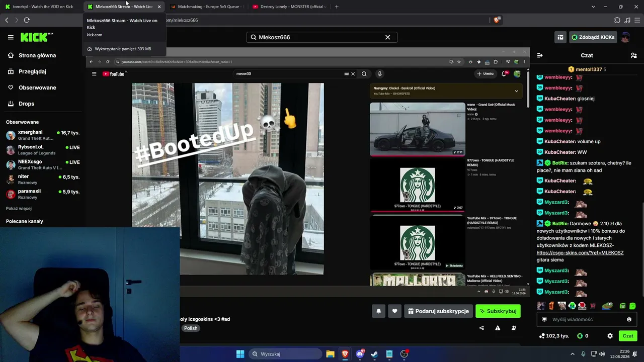The image size is (644, 362).
Task: Open the chat users list icon
Action: tap(634, 55)
